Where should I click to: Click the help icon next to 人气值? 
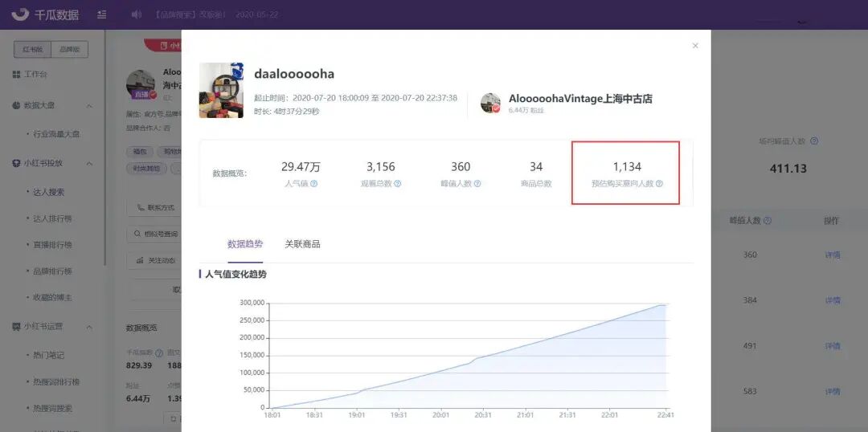coord(314,184)
